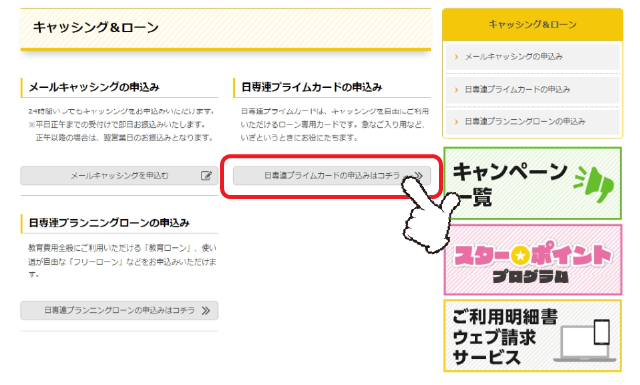Click laptop and phone icon in ウェブ請求 banner
Image resolution: width=640 pixels, height=385 pixels.
584,341
